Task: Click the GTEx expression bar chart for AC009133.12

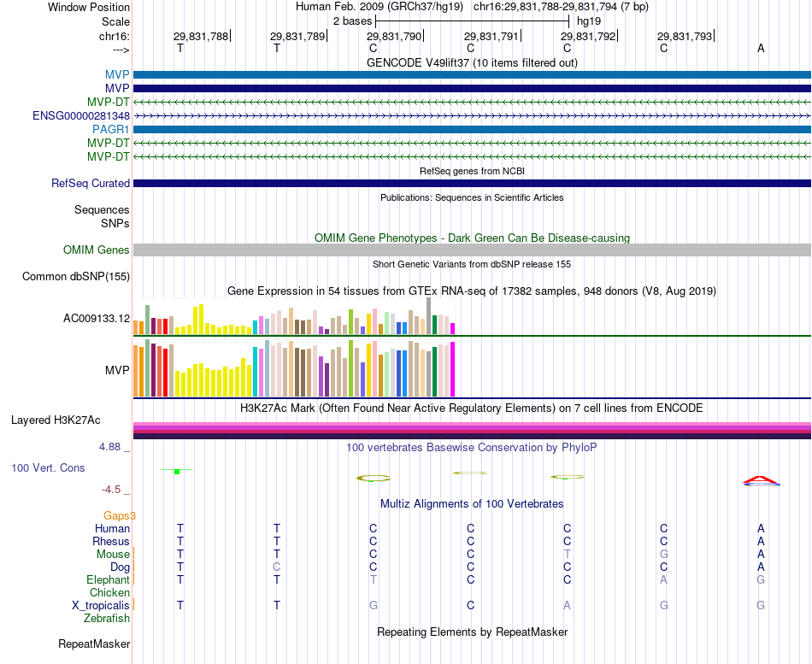Action: coord(294,316)
